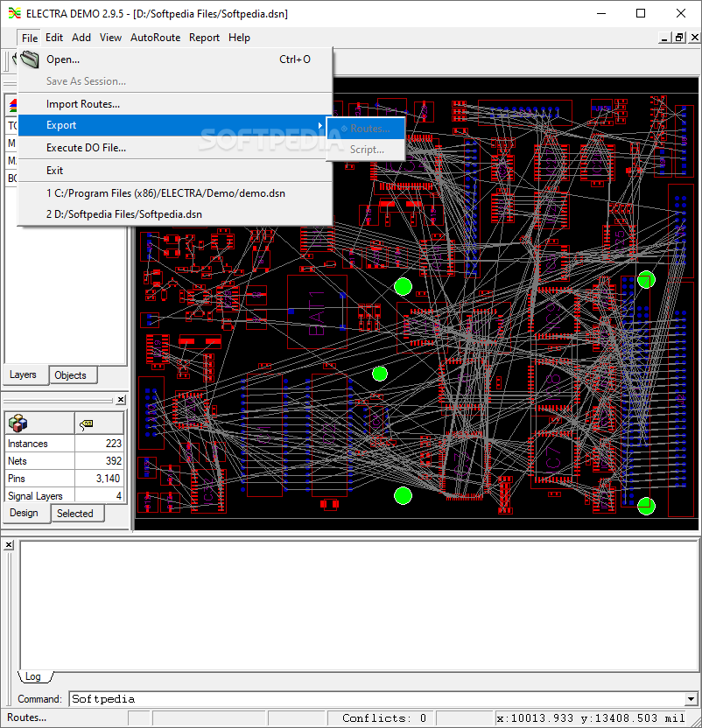This screenshot has height=728, width=702.
Task: Click the layers stack icon in left panel
Action: (x=12, y=105)
